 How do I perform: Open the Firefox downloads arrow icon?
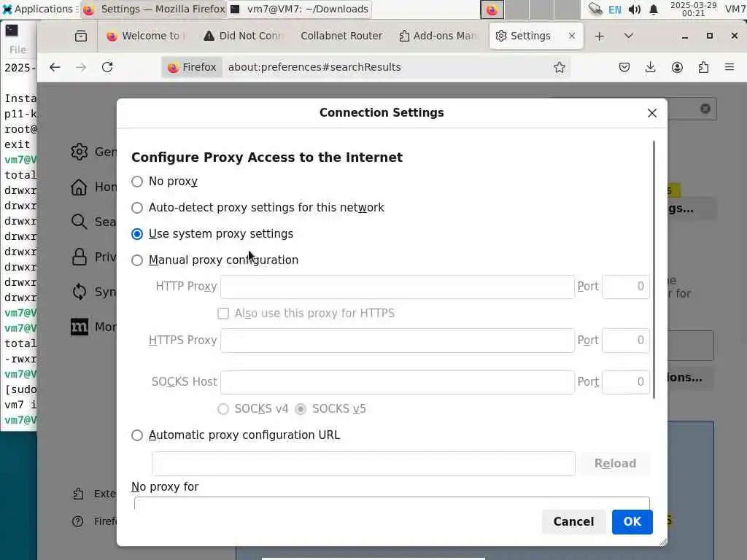click(x=651, y=67)
